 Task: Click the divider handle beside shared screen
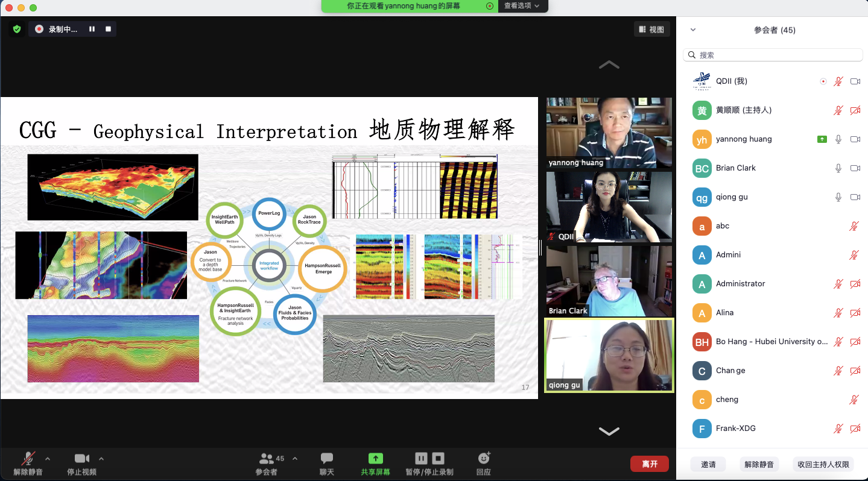point(540,248)
